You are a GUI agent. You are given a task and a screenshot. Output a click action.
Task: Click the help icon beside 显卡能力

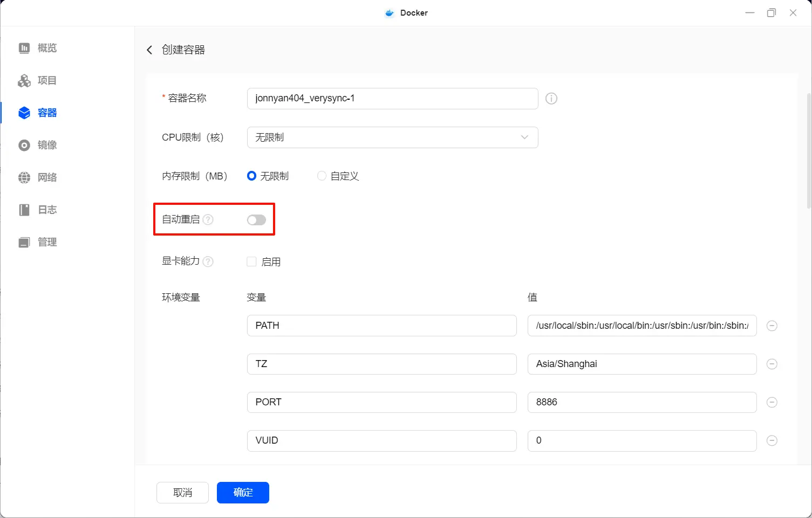click(208, 261)
